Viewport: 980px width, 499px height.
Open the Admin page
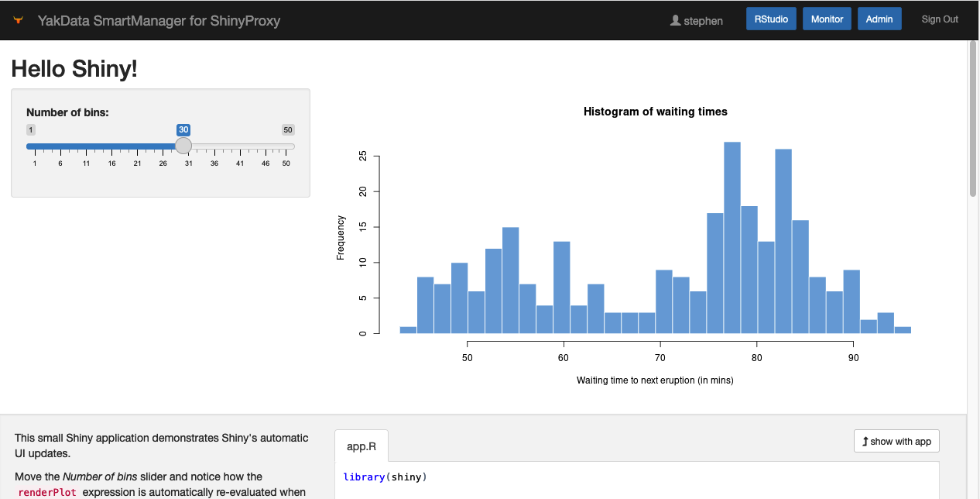pyautogui.click(x=879, y=19)
